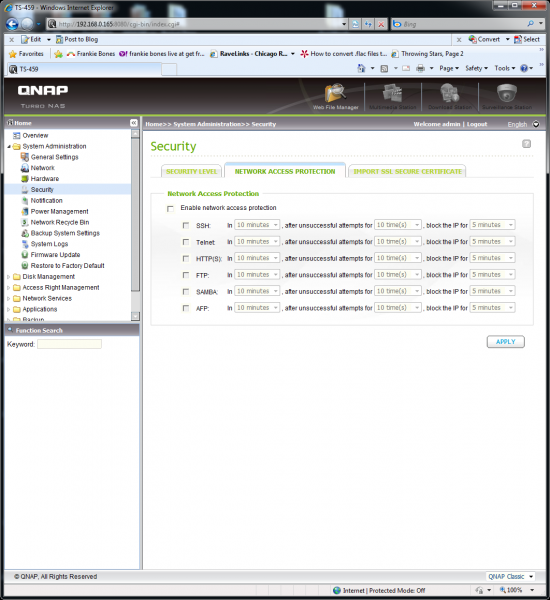
Task: Click the Post to Blog button
Action: pos(77,39)
